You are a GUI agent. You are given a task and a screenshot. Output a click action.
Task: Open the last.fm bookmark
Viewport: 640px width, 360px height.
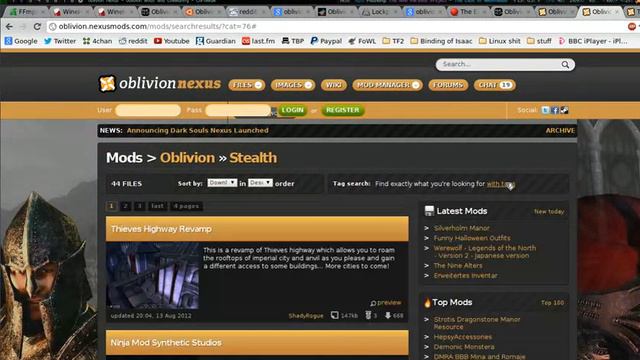258,41
